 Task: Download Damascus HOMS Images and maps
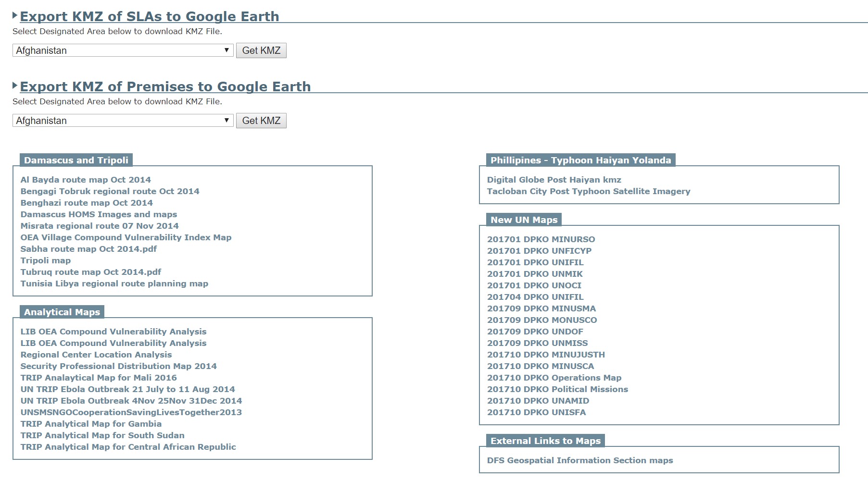(x=98, y=214)
